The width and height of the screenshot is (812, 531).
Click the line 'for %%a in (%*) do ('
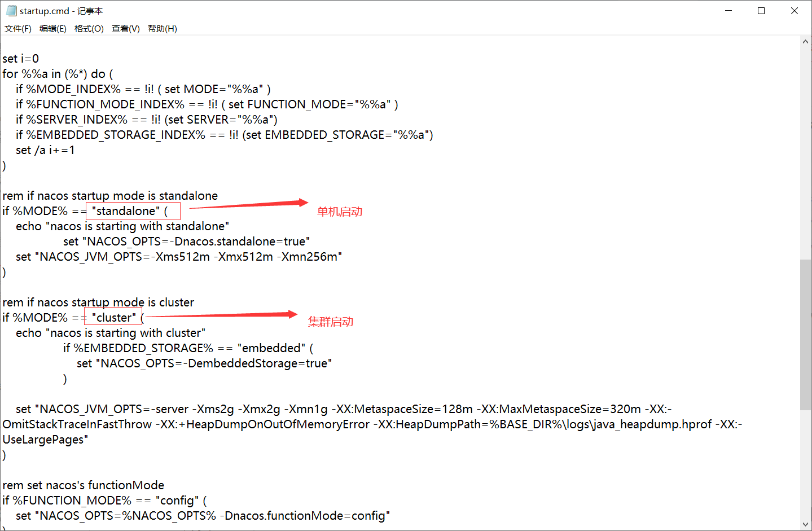click(x=58, y=74)
